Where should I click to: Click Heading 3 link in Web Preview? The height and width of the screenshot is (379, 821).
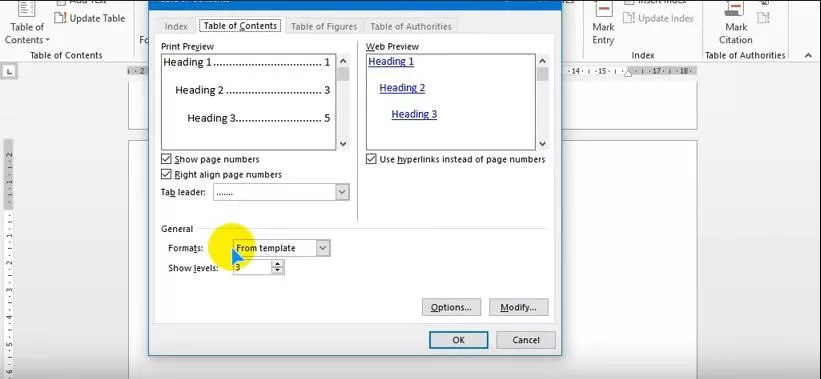click(414, 114)
